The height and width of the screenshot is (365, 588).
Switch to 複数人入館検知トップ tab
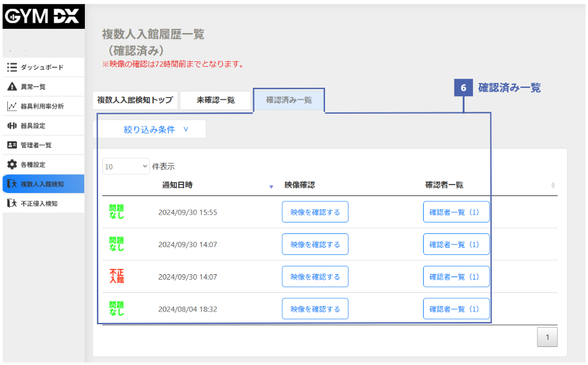[x=135, y=100]
